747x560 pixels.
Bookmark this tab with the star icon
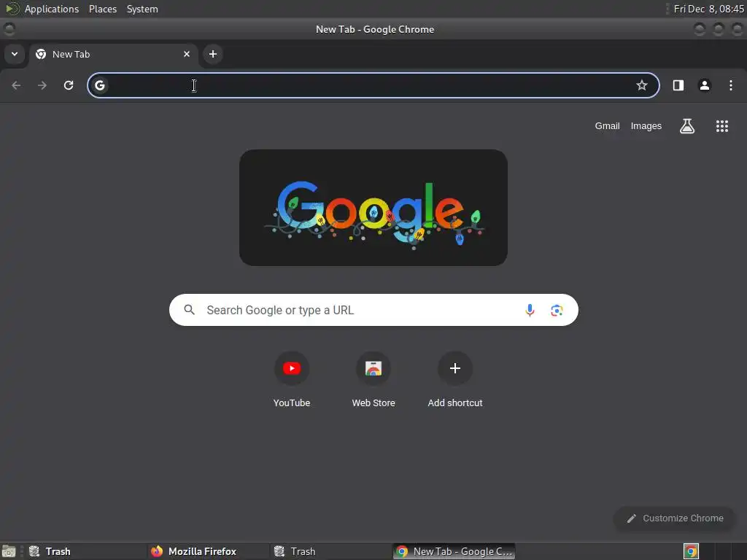[x=642, y=85]
